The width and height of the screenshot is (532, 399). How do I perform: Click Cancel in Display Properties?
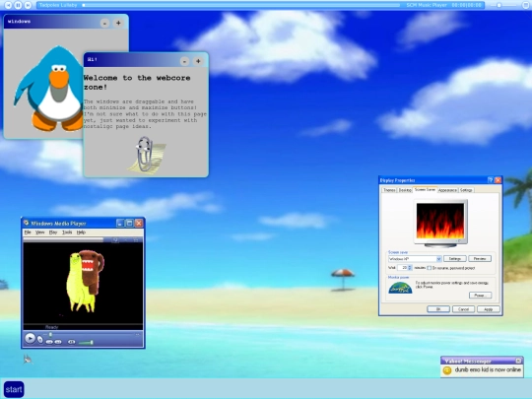(463, 309)
